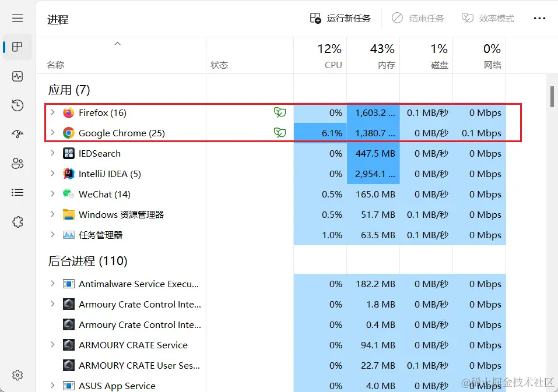Click the Firefox app icon

[69, 112]
